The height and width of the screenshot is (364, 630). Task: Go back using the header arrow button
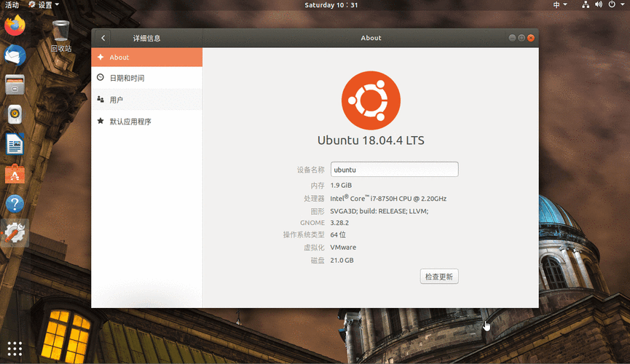pos(103,38)
